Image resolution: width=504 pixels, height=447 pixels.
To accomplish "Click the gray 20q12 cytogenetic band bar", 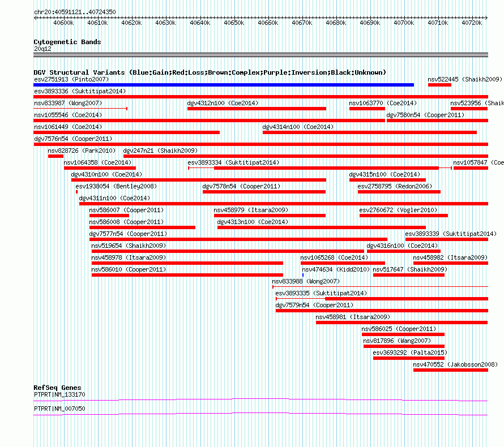I will (x=260, y=55).
